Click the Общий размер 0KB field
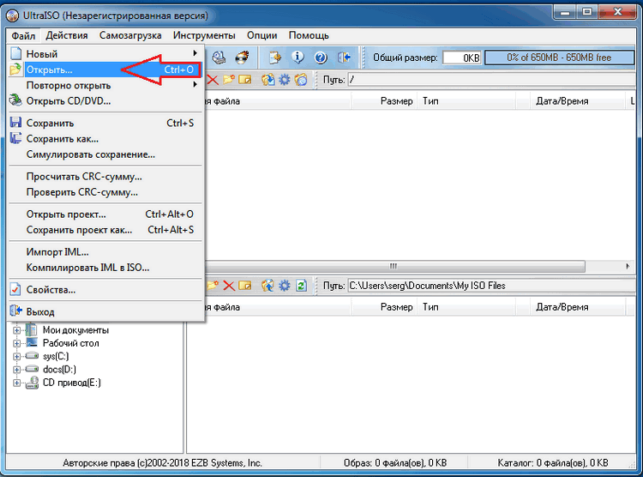The image size is (643, 477). [x=462, y=58]
